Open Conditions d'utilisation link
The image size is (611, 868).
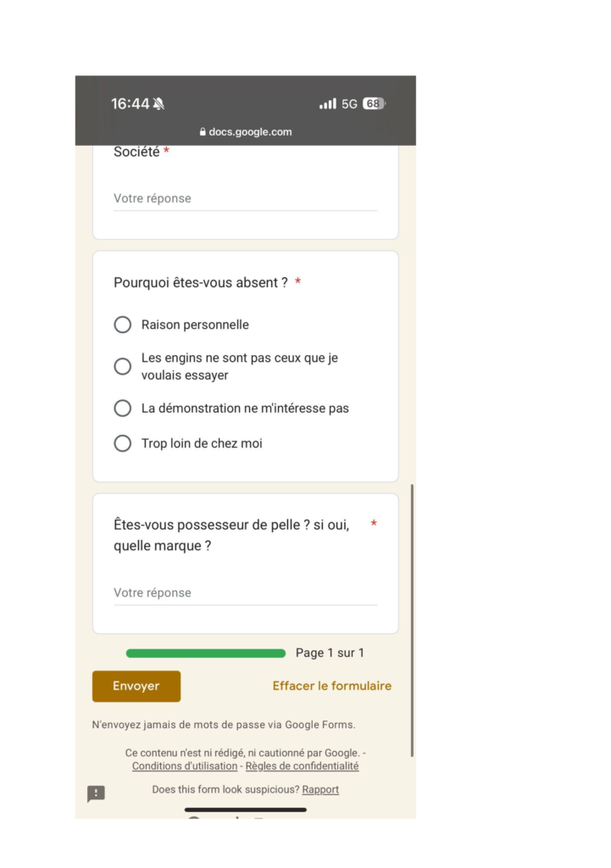tap(184, 766)
